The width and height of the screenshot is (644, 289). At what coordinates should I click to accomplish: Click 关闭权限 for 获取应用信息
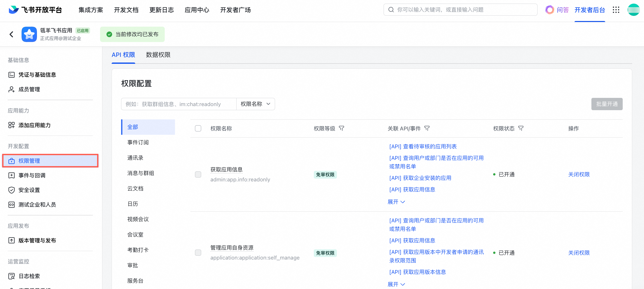579,174
